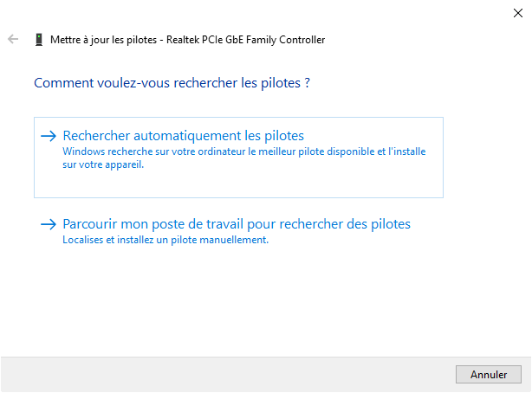Screen dimensions: 532x393
Task: Click description starting "Windows recherche sur votre ordinateur"
Action: pyautogui.click(x=244, y=151)
